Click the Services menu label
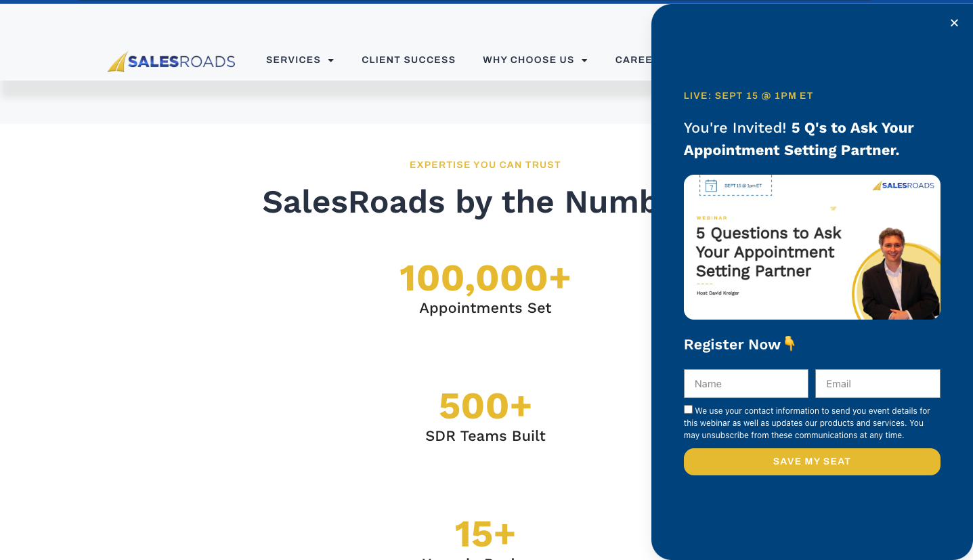 [293, 60]
